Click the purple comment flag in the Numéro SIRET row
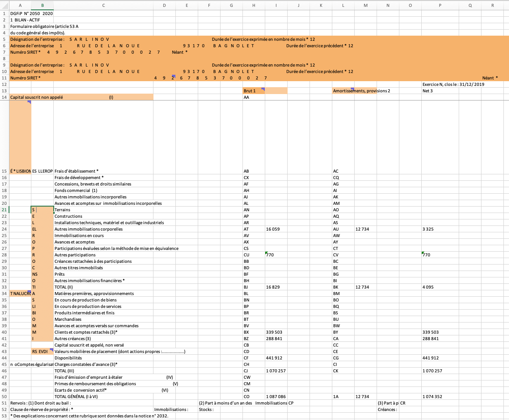The height and width of the screenshot is (420, 509). click(x=173, y=76)
